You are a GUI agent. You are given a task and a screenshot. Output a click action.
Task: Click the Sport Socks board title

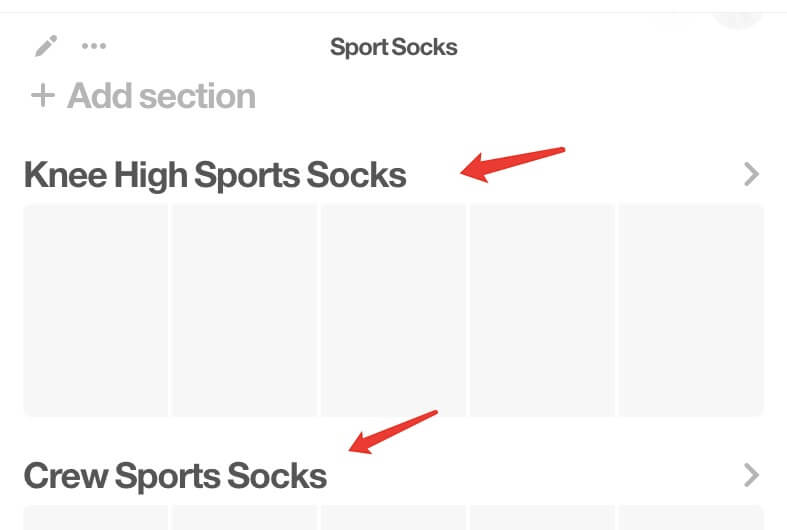(x=394, y=47)
